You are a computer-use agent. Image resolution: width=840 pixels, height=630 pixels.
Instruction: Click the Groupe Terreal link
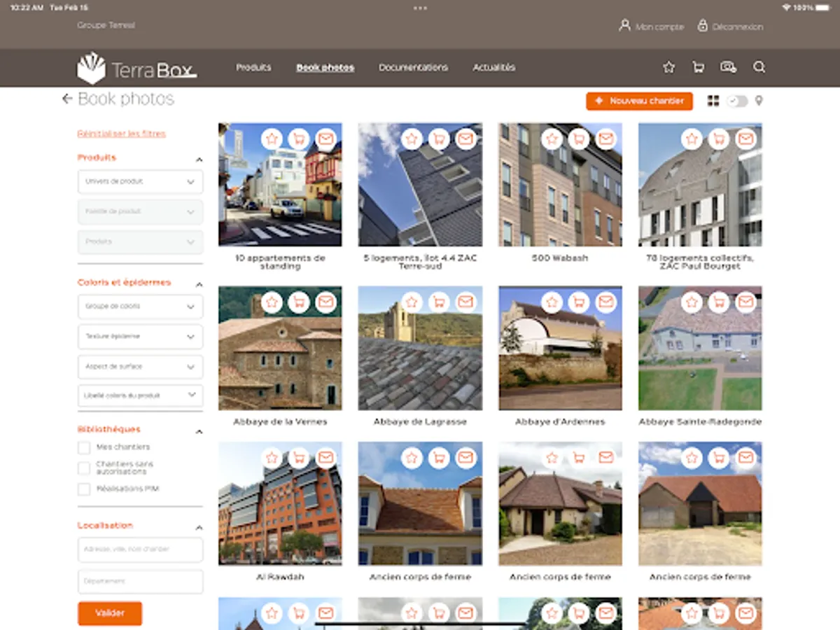point(106,25)
